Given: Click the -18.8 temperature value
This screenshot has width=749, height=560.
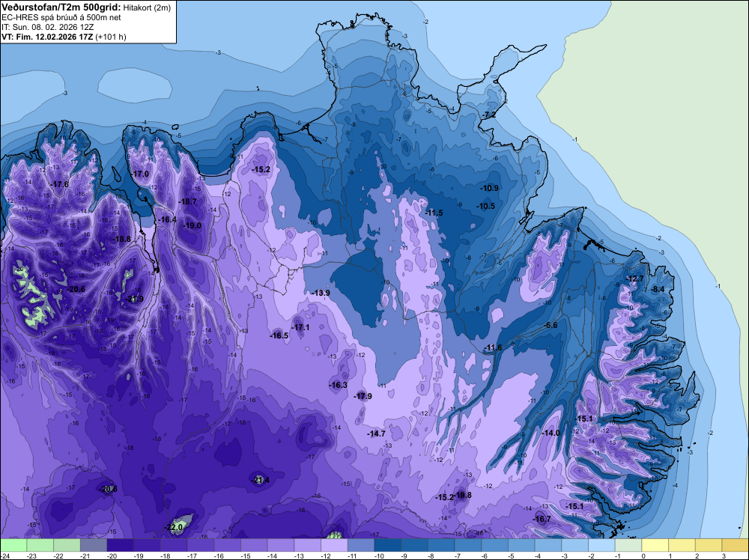Looking at the screenshot, I should point(121,239).
